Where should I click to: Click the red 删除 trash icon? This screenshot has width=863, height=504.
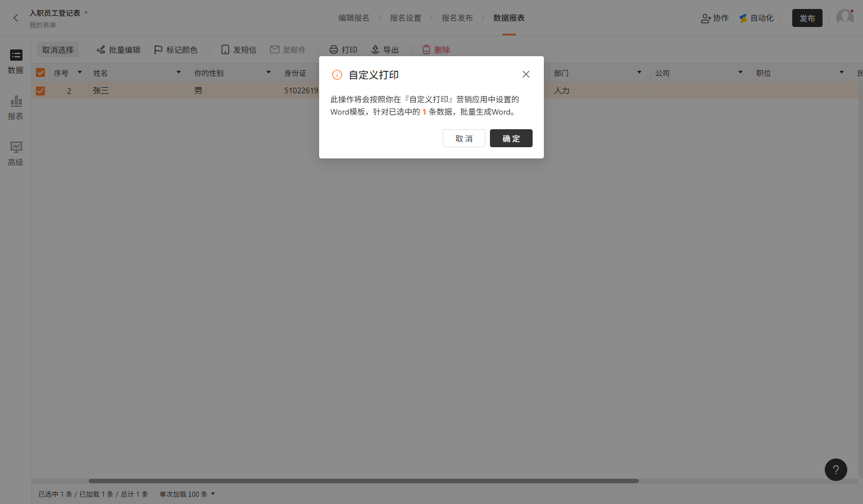426,50
